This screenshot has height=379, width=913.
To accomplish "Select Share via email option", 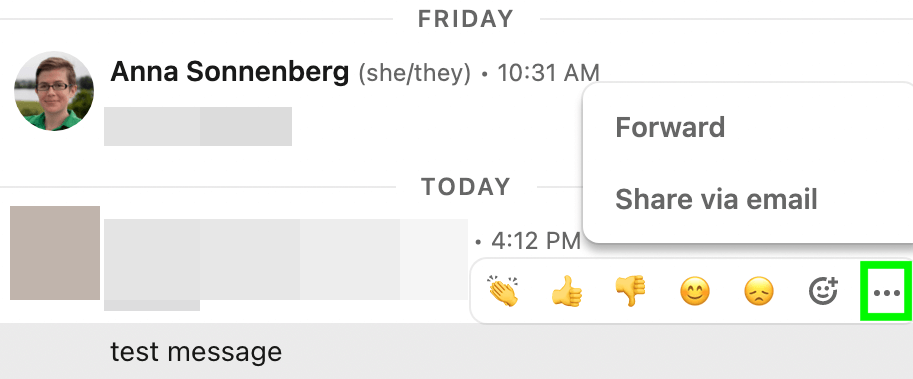I will pyautogui.click(x=716, y=199).
